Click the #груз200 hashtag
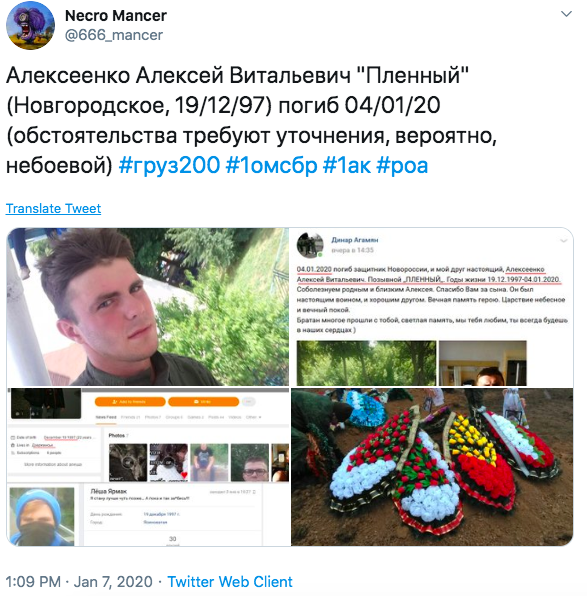This screenshot has width=587, height=596. point(169,165)
